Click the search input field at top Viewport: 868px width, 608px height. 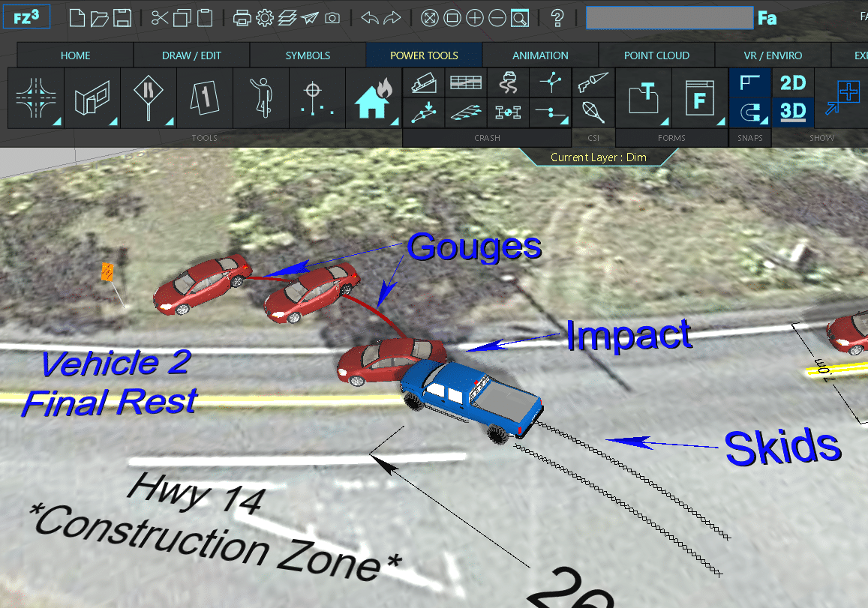[669, 18]
